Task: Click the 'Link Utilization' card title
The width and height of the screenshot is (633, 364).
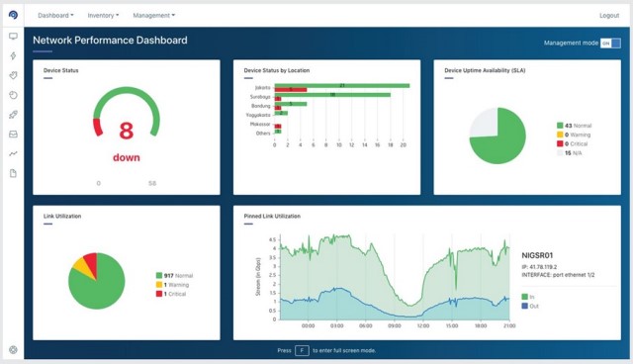Action: 62,216
